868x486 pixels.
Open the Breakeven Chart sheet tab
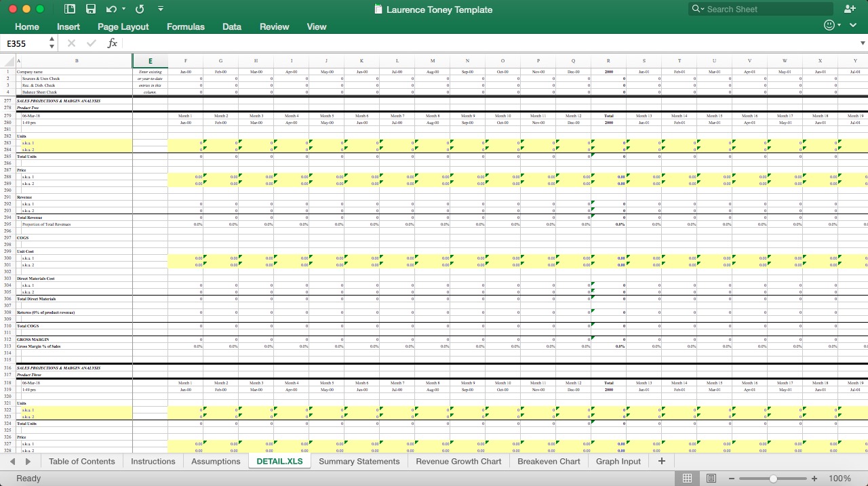tap(548, 461)
